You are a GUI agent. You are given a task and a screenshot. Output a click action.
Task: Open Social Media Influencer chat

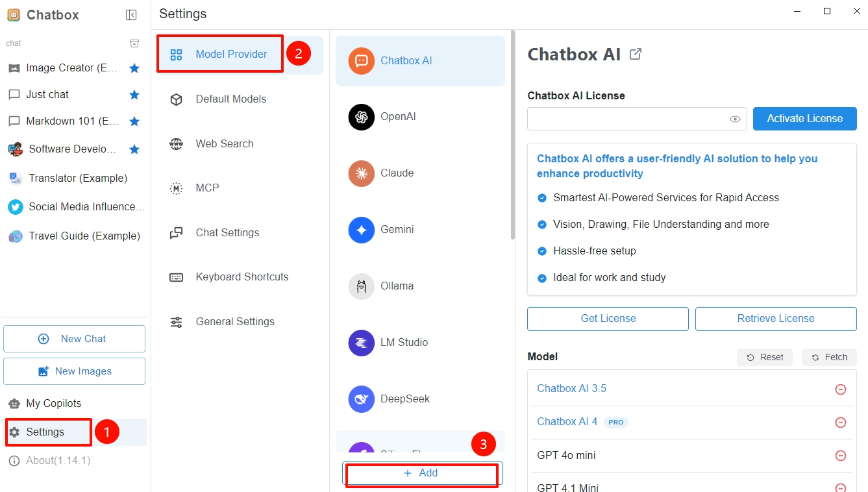(x=75, y=207)
